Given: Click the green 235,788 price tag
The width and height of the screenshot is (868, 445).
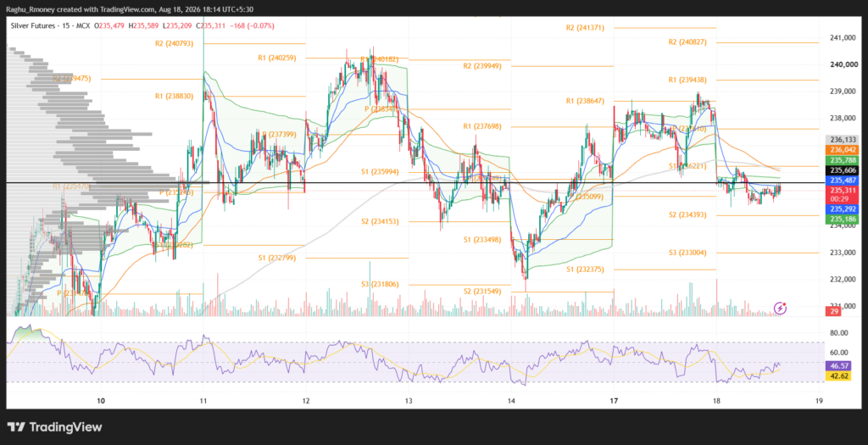Looking at the screenshot, I should pyautogui.click(x=842, y=160).
